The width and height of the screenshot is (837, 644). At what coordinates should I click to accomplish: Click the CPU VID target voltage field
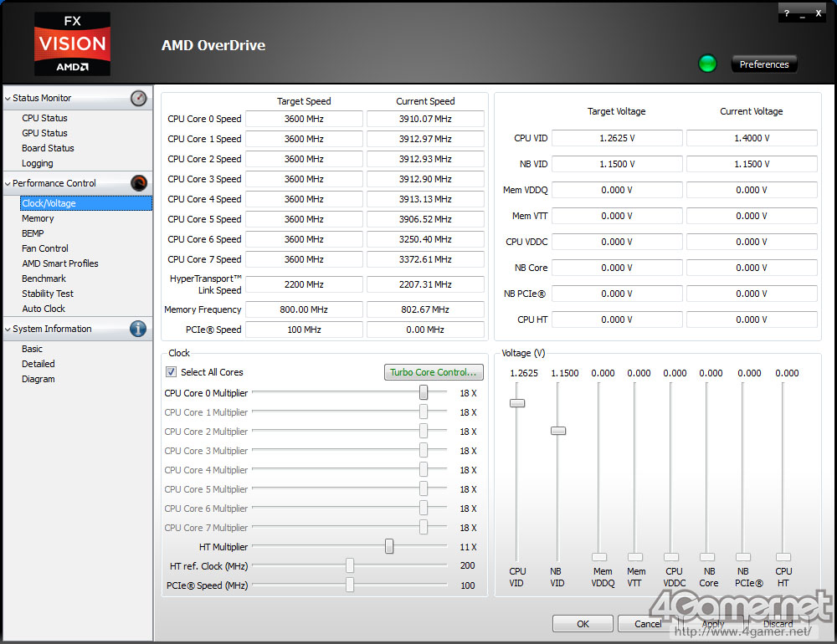point(617,139)
